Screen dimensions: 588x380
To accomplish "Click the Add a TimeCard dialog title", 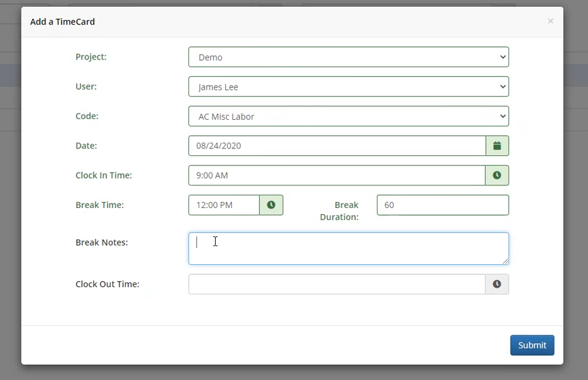I will pos(63,21).
